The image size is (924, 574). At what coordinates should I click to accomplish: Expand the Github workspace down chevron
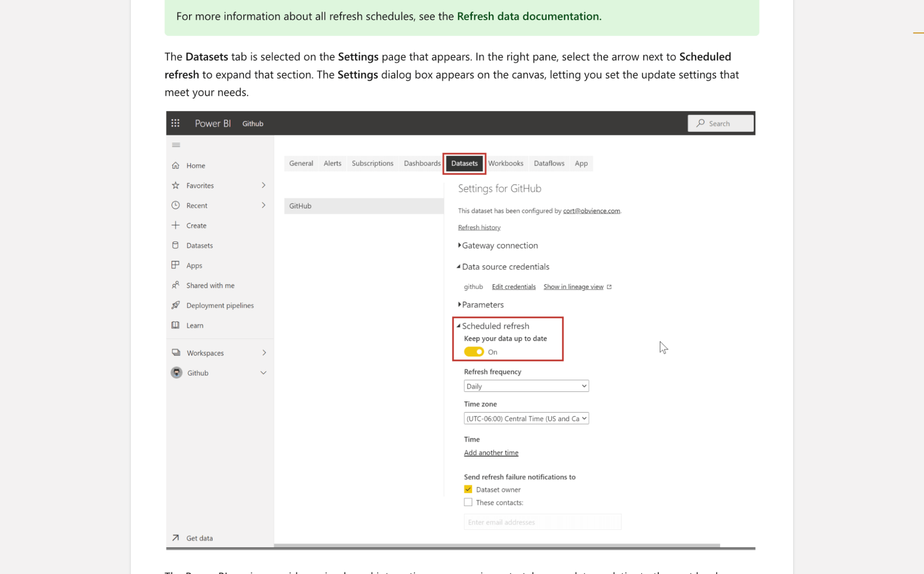click(x=263, y=372)
